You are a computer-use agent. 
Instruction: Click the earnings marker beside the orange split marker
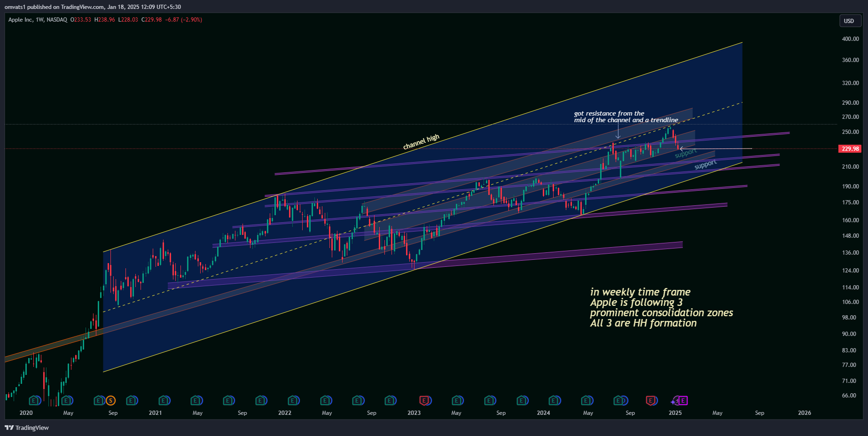(99, 401)
